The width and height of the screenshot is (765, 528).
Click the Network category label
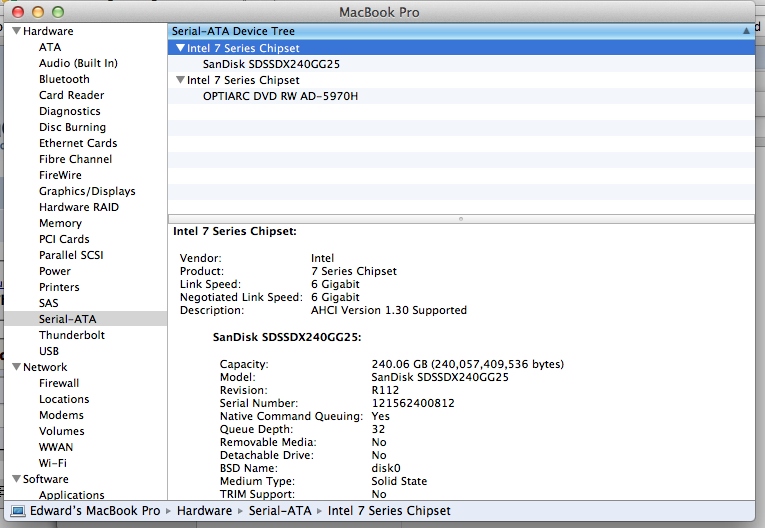(45, 367)
